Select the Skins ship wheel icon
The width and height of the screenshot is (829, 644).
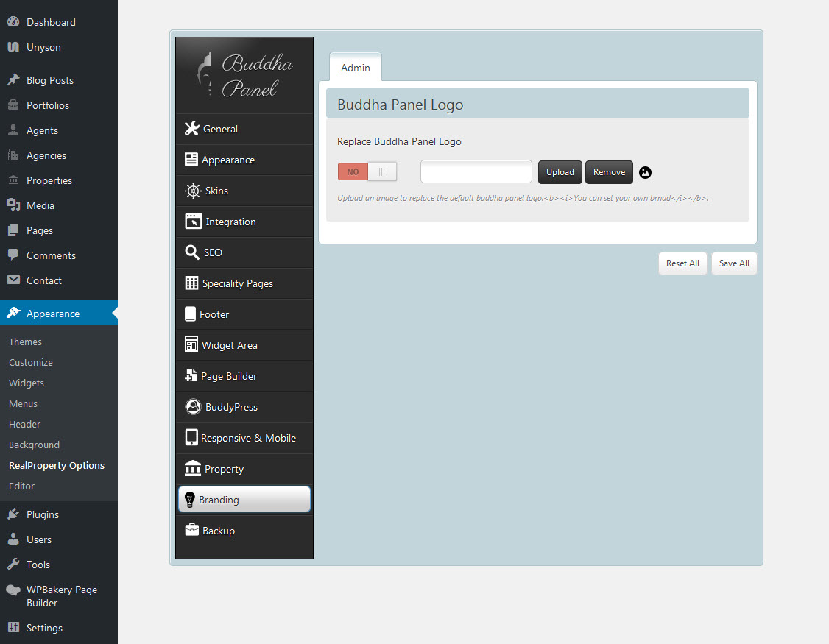point(193,191)
